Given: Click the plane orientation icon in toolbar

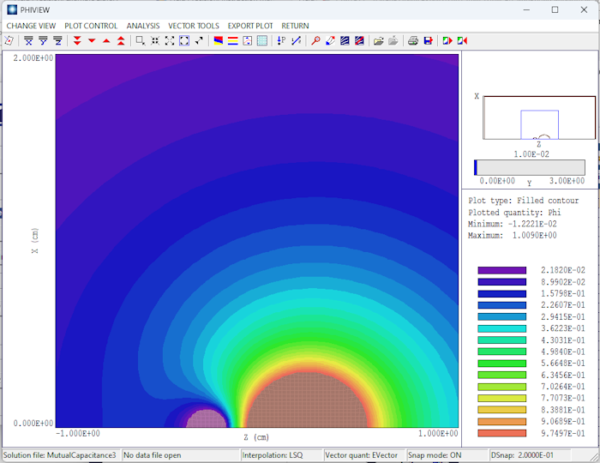Looking at the screenshot, I should click(9, 41).
